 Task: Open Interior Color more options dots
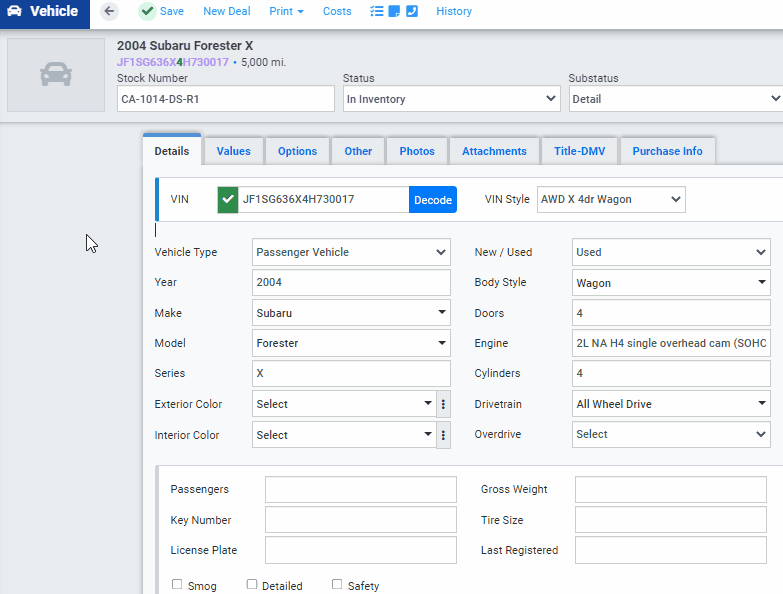(x=444, y=435)
